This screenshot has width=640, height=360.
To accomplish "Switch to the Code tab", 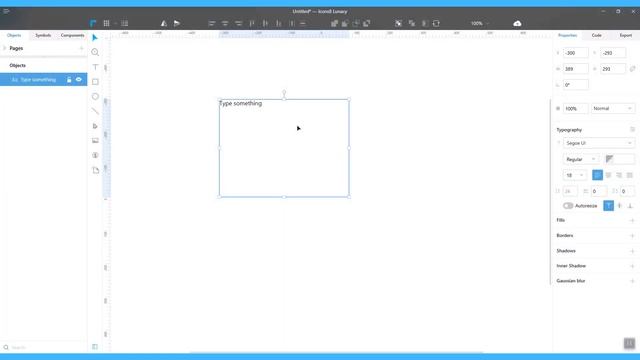I will click(597, 36).
